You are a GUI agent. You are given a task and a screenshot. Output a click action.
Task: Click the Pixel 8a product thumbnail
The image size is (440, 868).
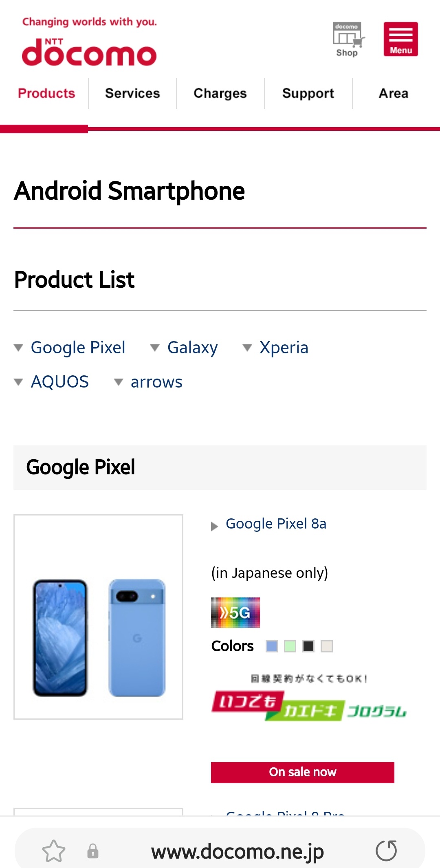98,617
